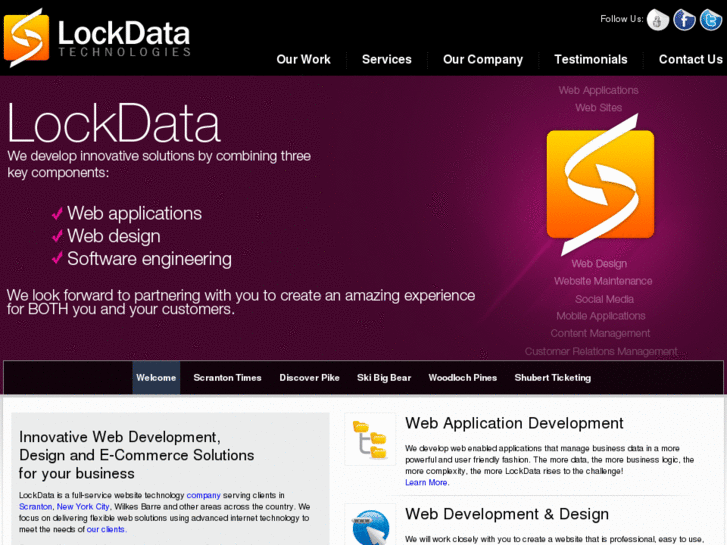
Task: Follow the 'company' hyperlink
Action: pyautogui.click(x=204, y=495)
